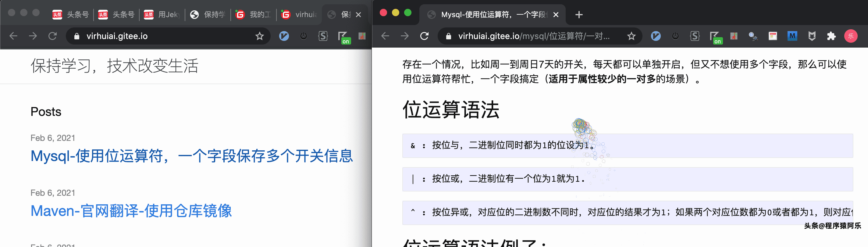The image size is (868, 247).
Task: Click the power button extension in right window
Action: [x=675, y=36]
